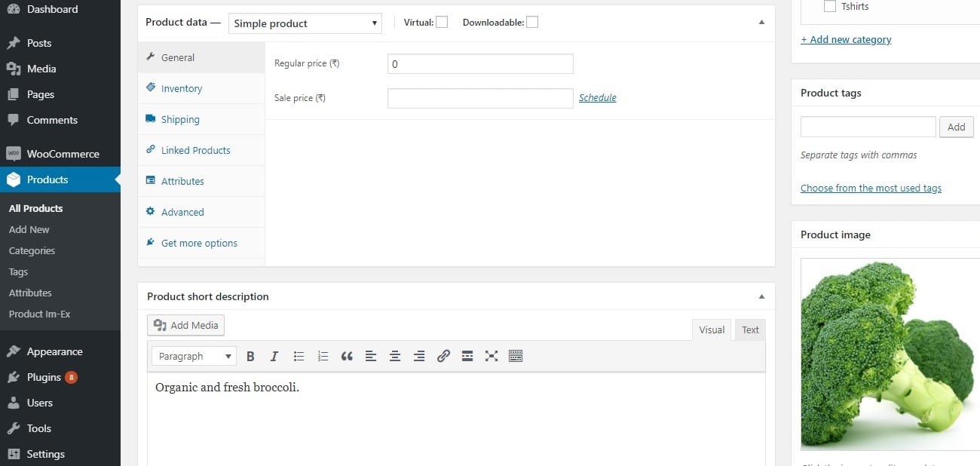980x466 pixels.
Task: Open the Paragraph format dropdown
Action: (194, 357)
